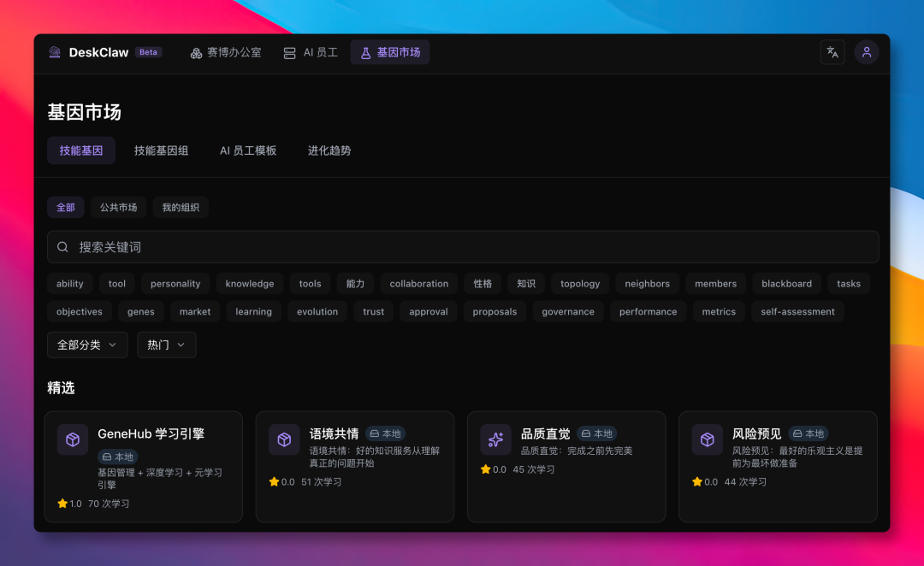Click the DeskClaw logo icon
Screen dimensions: 924x566
tap(55, 52)
